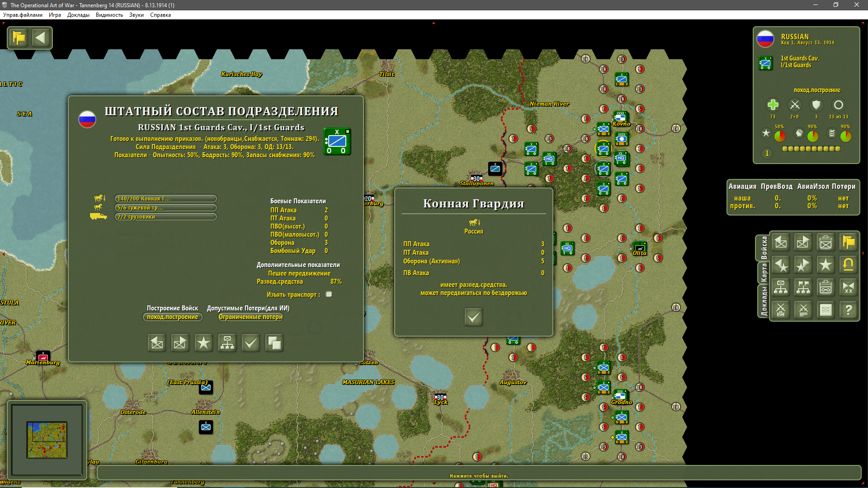Click the undo move yellow arrow icon
868x488 pixels.
coord(848,265)
